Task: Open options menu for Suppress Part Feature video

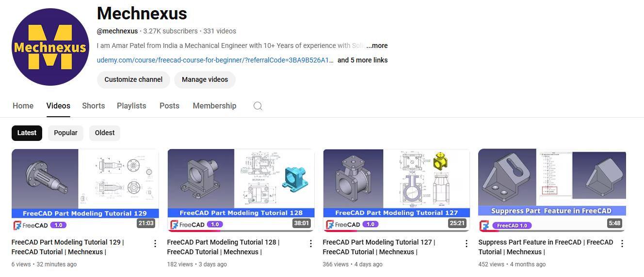Action: tap(622, 244)
